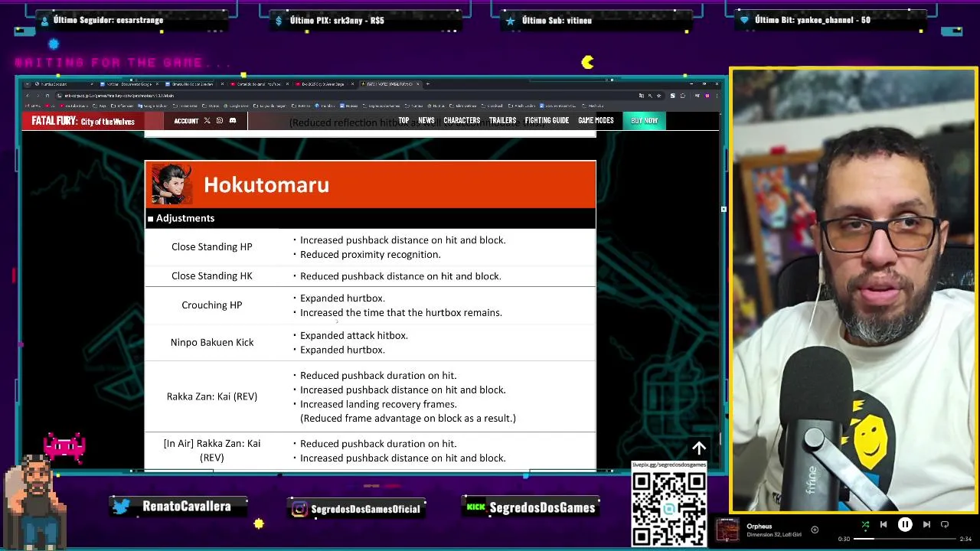Click 'Reduced pushback distance on hit and block.'
This screenshot has width=980, height=551.
click(400, 275)
